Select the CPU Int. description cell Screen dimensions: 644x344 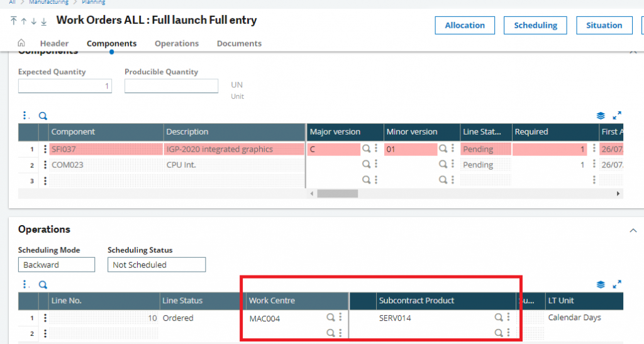[x=234, y=165]
